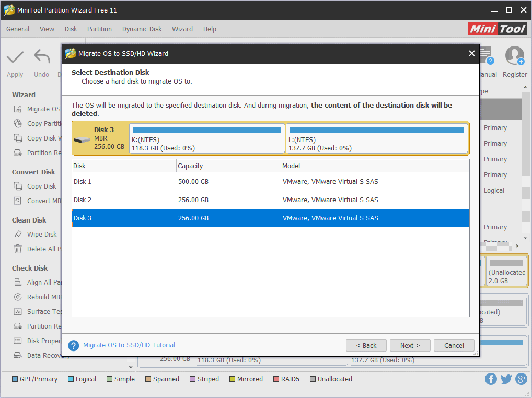
Task: Close the Migrate OS wizard dialog
Action: (471, 53)
